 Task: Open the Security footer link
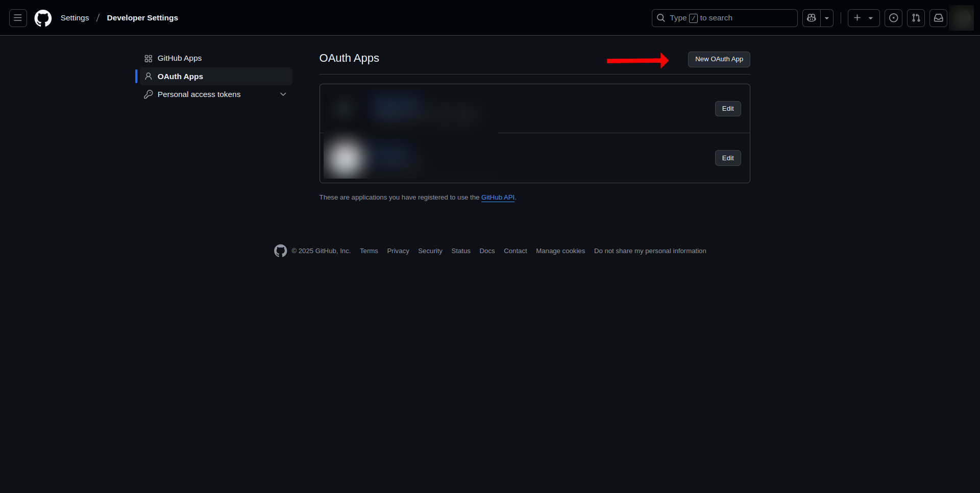pyautogui.click(x=430, y=251)
